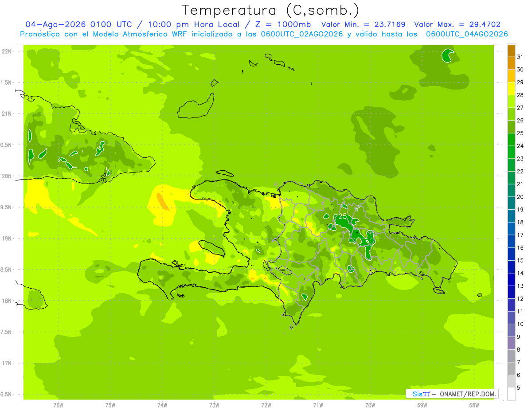Click the '70W' longitude label
532x411 pixels.
(370, 405)
